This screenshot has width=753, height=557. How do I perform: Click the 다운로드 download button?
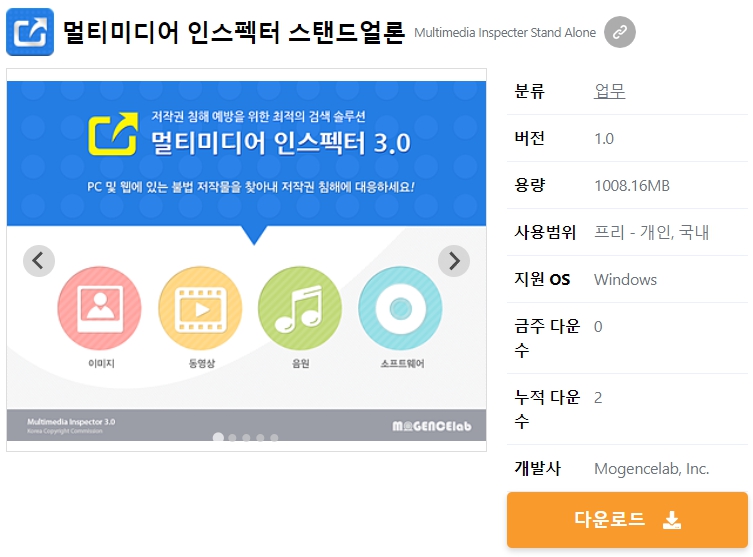pos(627,520)
